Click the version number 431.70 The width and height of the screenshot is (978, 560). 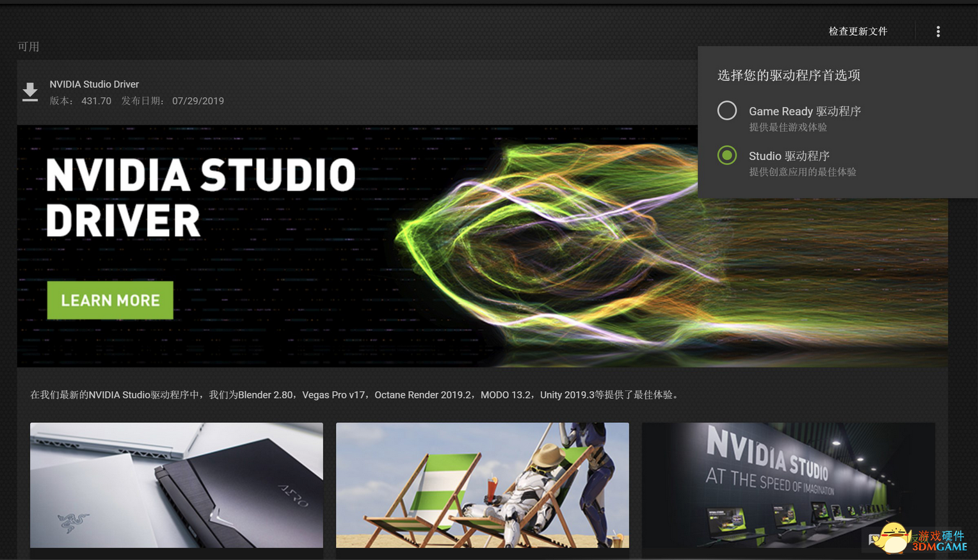96,101
